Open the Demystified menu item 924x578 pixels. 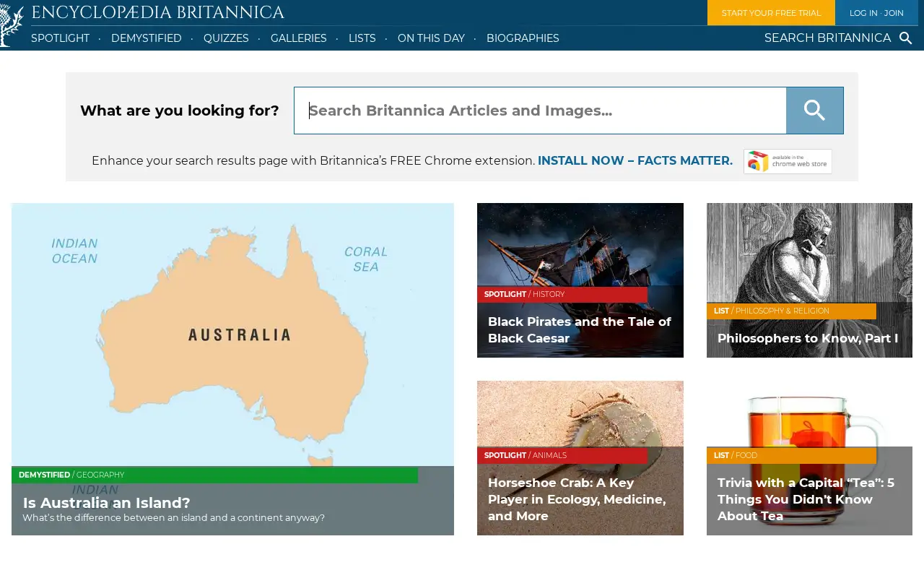pyautogui.click(x=147, y=38)
